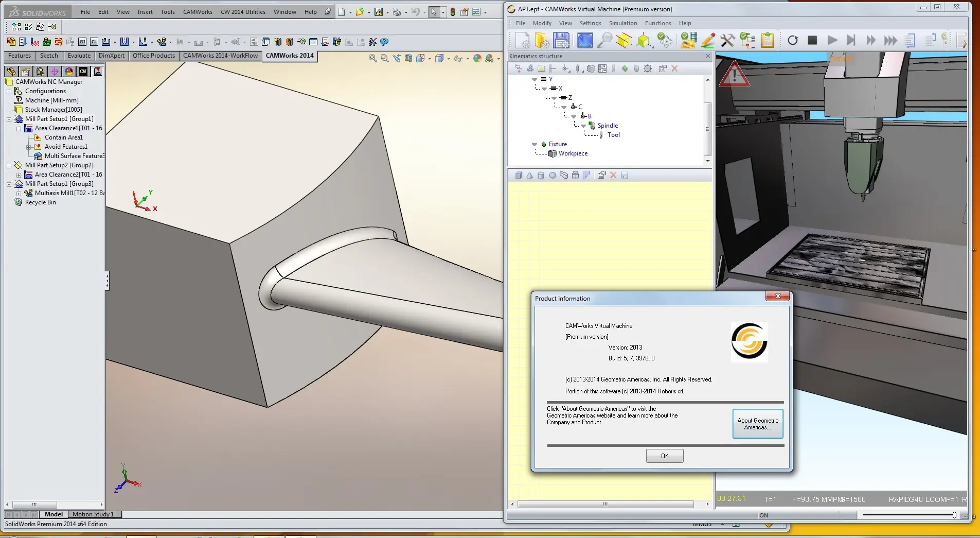Viewport: 980px width, 538px height.
Task: Click the CL icon in CAMWorks toolbar
Action: [94, 42]
